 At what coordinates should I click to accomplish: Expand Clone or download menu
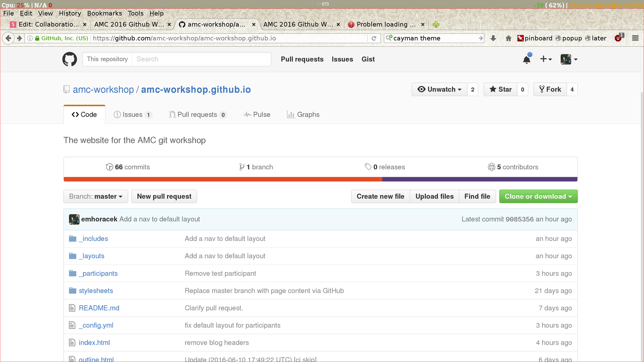538,196
